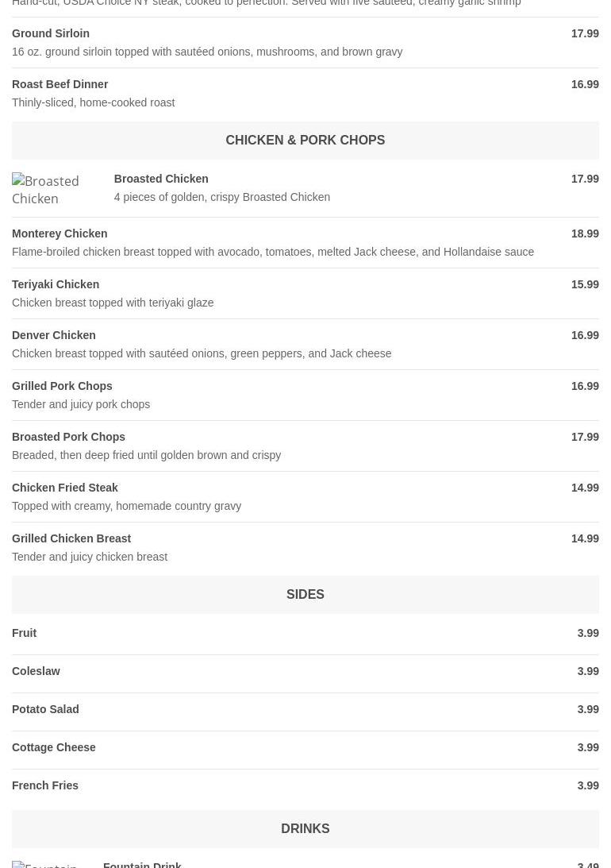Select the Broasted Pork Chops title
This screenshot has height=868, width=611.
69,438
